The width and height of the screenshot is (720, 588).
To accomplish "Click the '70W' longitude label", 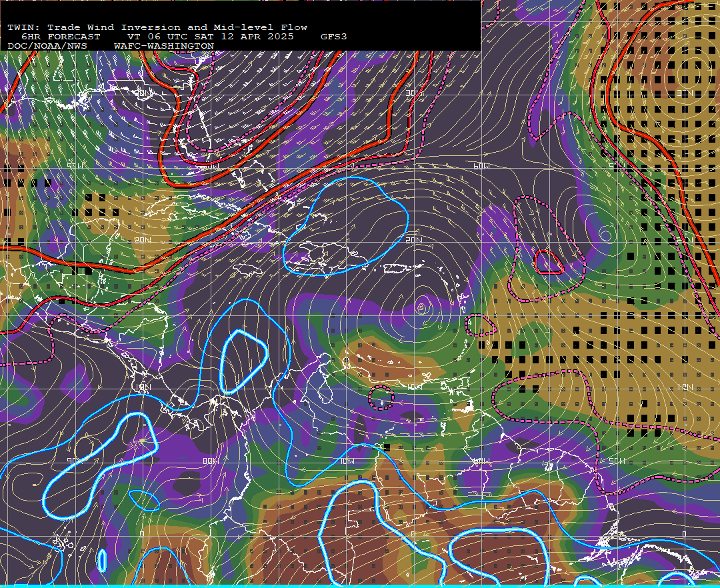I will click(347, 461).
